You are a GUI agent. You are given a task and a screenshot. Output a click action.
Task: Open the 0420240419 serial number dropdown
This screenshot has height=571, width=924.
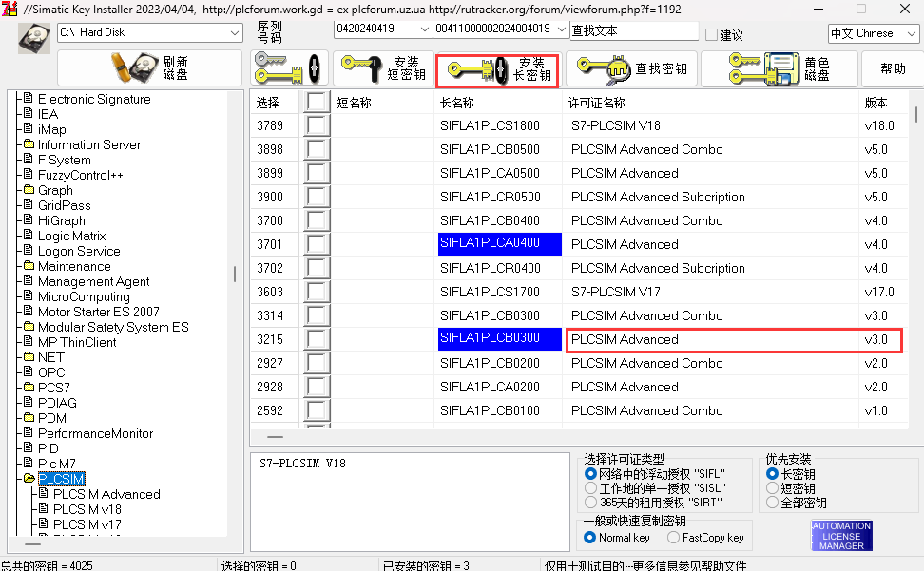(382, 29)
